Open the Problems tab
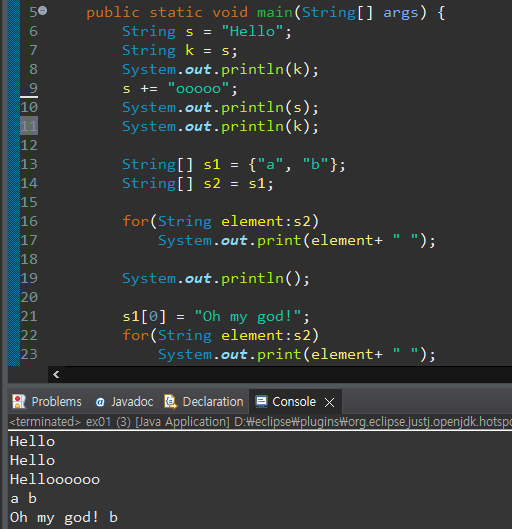The height and width of the screenshot is (529, 512). 47,402
